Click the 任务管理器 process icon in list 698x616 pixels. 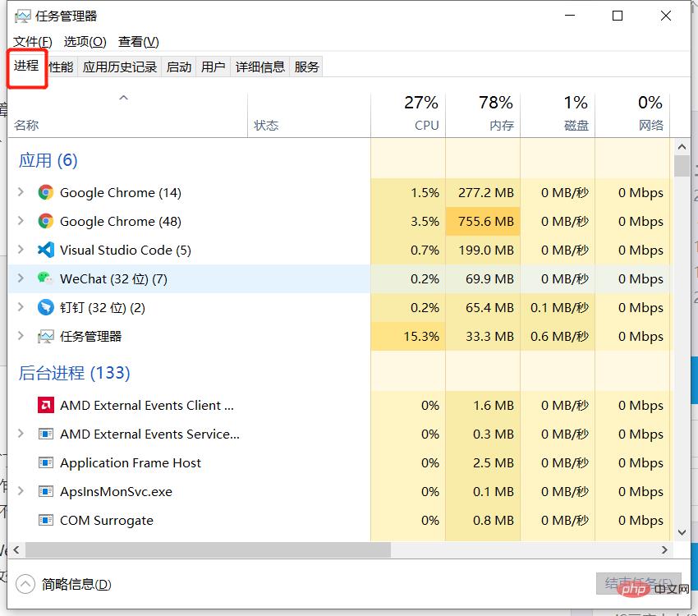(x=46, y=336)
